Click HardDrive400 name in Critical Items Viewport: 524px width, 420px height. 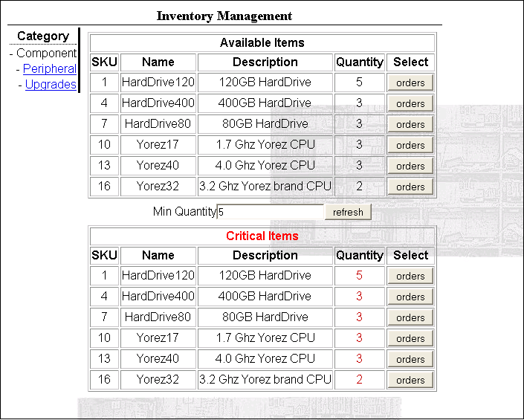point(158,297)
